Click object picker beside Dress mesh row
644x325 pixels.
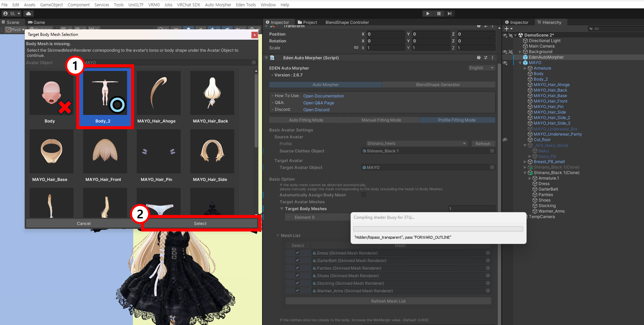click(488, 253)
